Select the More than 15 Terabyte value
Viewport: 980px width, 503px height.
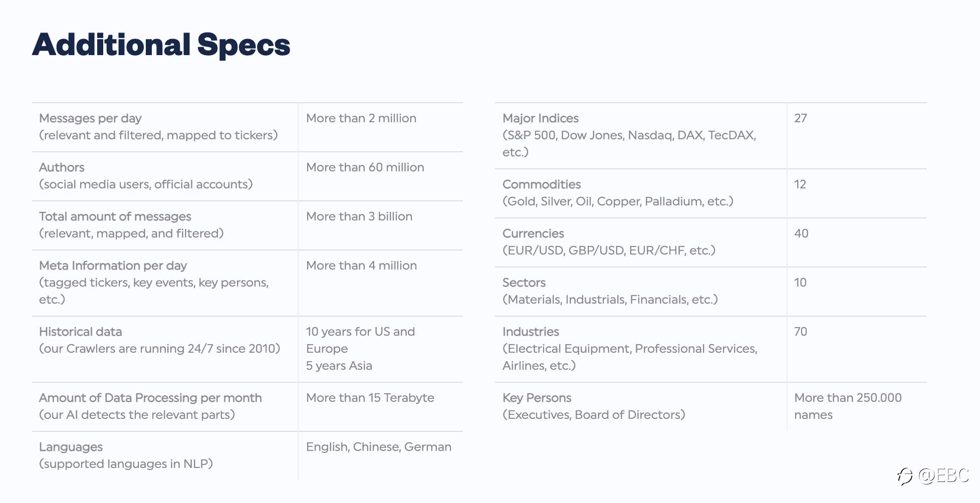pos(370,398)
